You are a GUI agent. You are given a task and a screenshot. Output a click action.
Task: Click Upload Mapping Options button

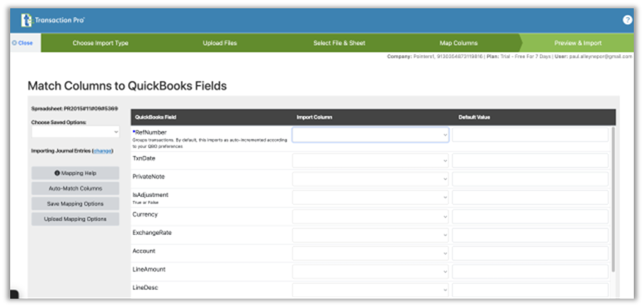(x=75, y=219)
